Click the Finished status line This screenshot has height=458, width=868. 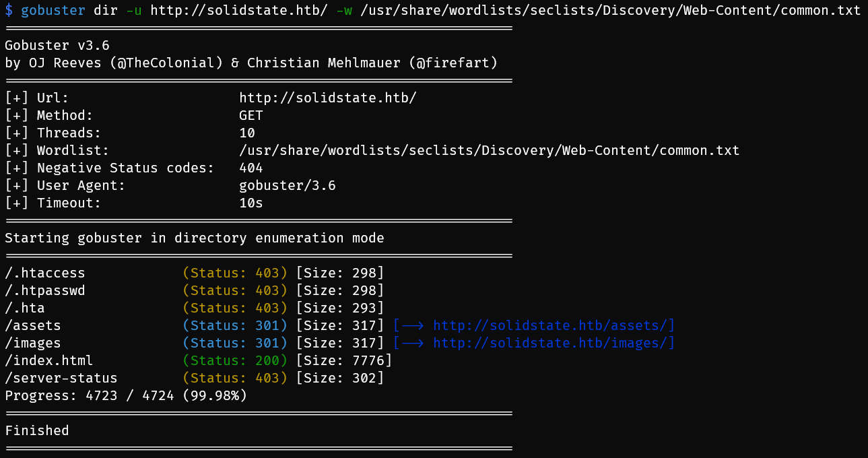click(37, 430)
